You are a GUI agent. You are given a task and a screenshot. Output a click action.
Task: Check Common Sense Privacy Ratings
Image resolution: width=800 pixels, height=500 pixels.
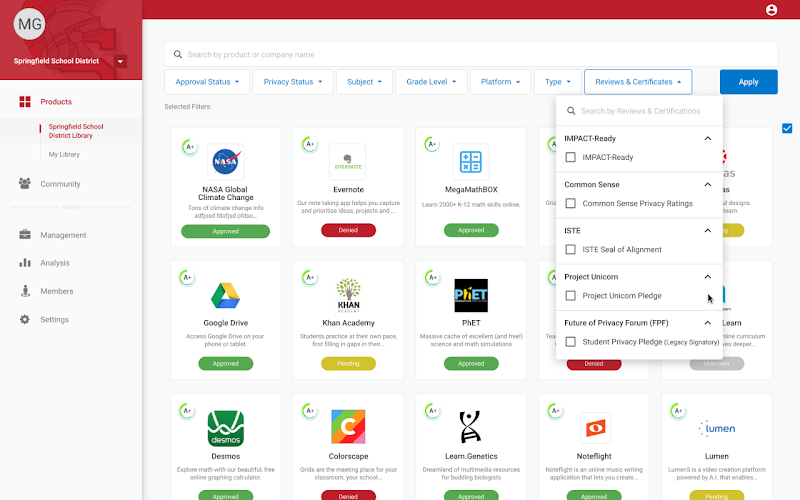point(570,203)
